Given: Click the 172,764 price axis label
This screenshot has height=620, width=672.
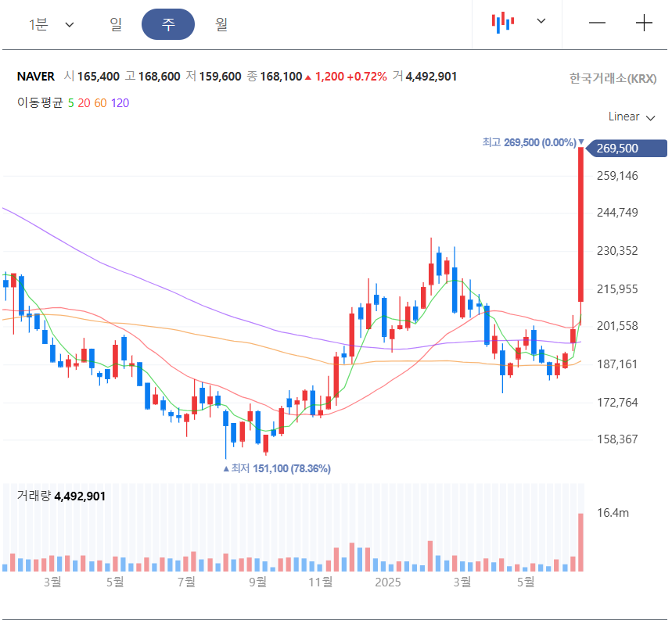Looking at the screenshot, I should click(x=617, y=402).
